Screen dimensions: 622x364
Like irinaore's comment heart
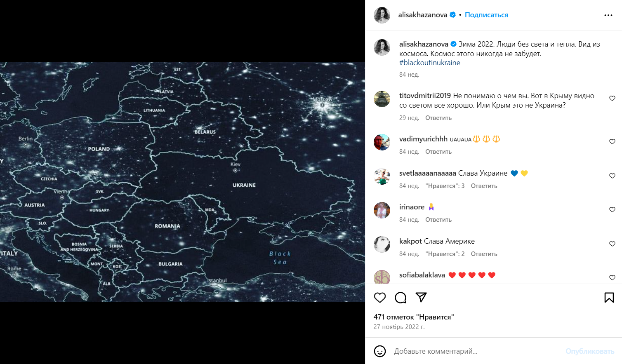click(x=612, y=210)
